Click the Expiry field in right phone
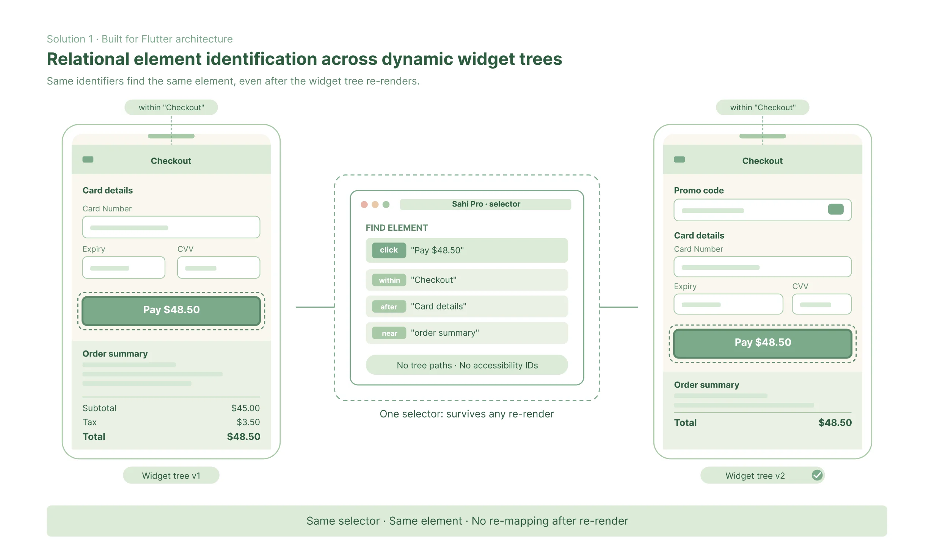 pos(728,304)
